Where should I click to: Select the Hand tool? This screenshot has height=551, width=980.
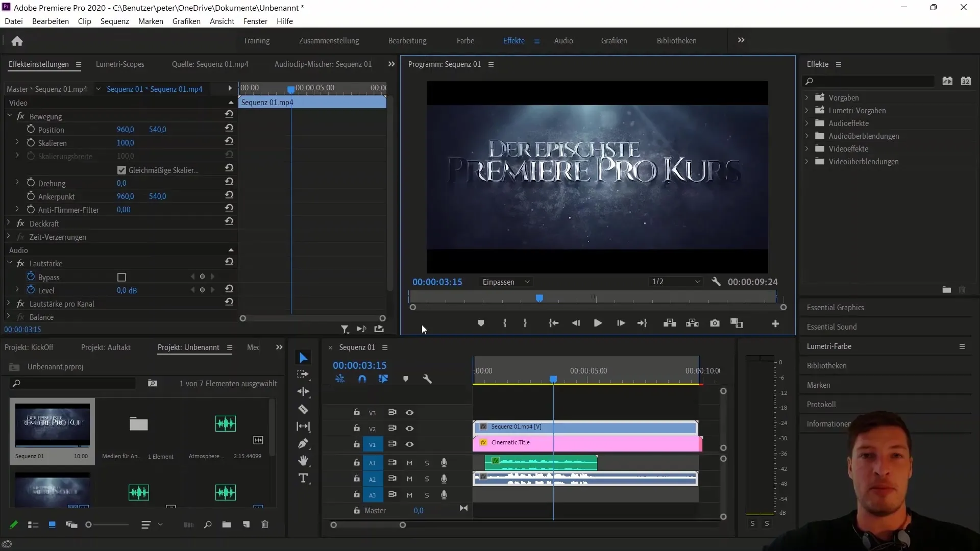pos(303,461)
